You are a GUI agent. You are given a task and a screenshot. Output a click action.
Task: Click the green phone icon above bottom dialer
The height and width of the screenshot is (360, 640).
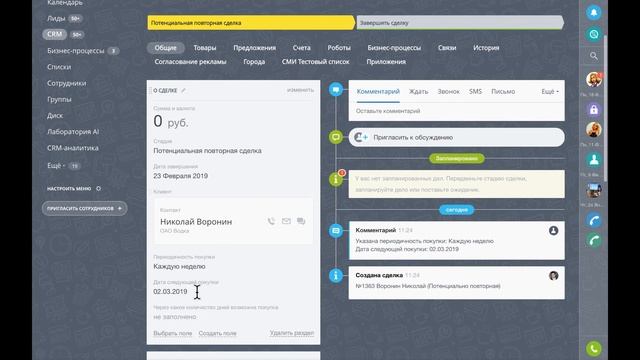tap(593, 240)
